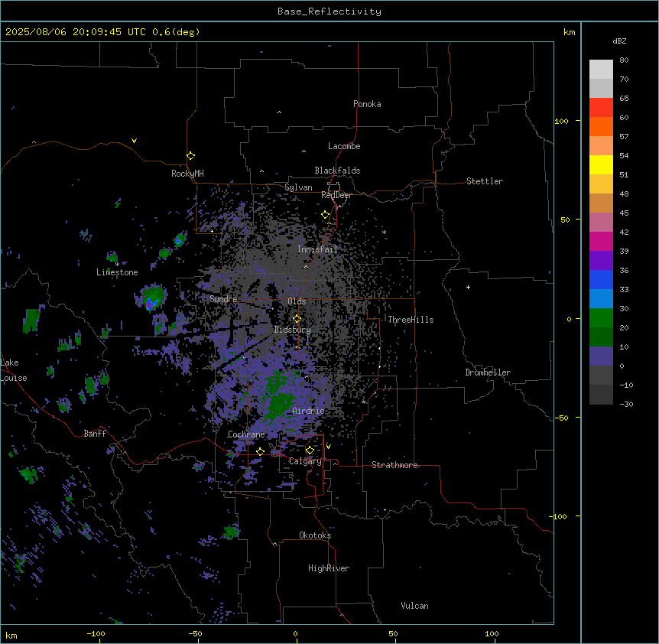
Task: Select the Drumheller label
Action: tap(488, 372)
